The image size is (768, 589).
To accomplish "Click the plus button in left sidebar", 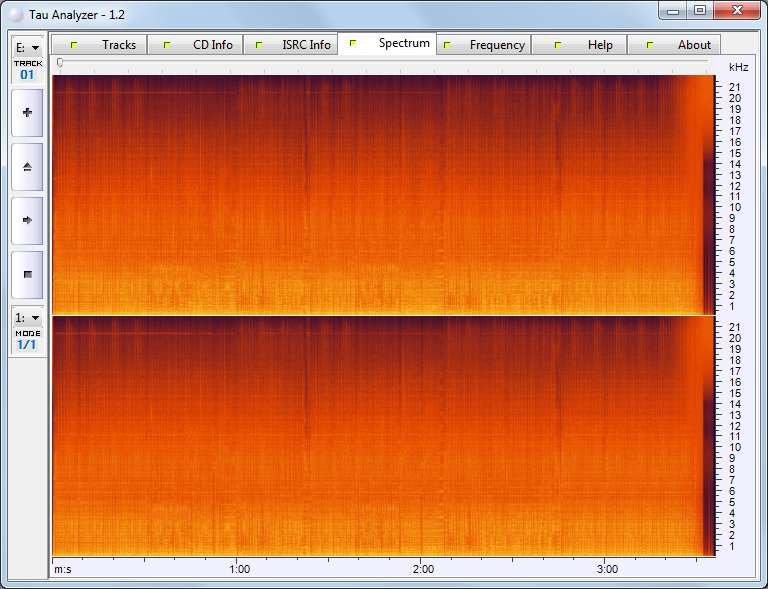I will click(27, 113).
